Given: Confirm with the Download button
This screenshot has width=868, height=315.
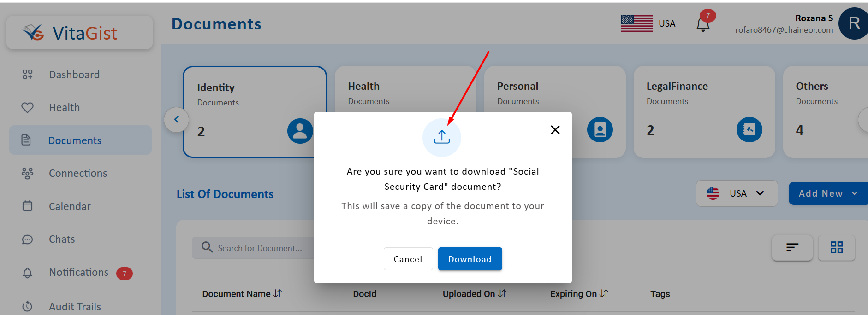Looking at the screenshot, I should pyautogui.click(x=470, y=259).
